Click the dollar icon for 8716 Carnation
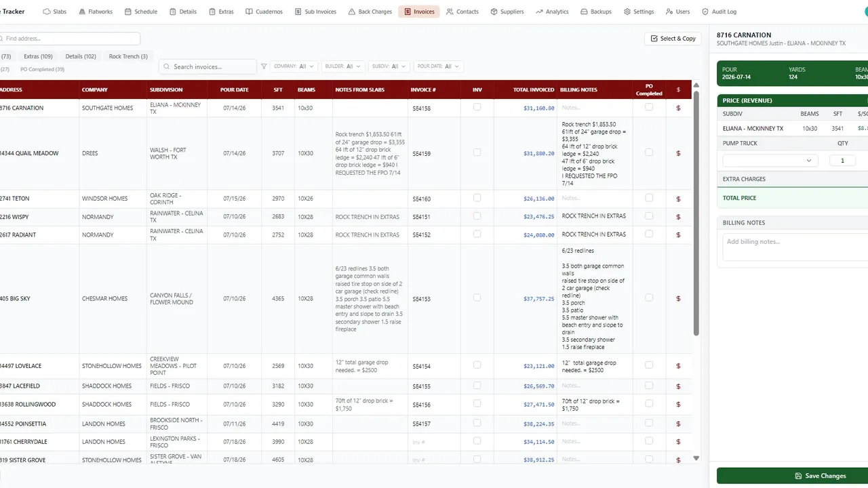 (x=678, y=108)
